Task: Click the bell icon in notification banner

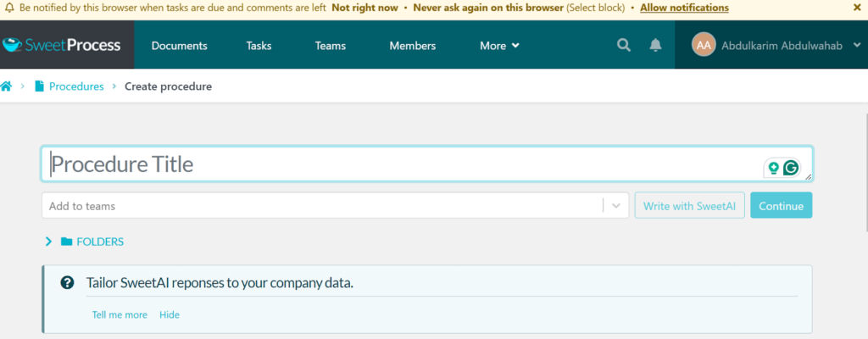Action: click(x=9, y=8)
